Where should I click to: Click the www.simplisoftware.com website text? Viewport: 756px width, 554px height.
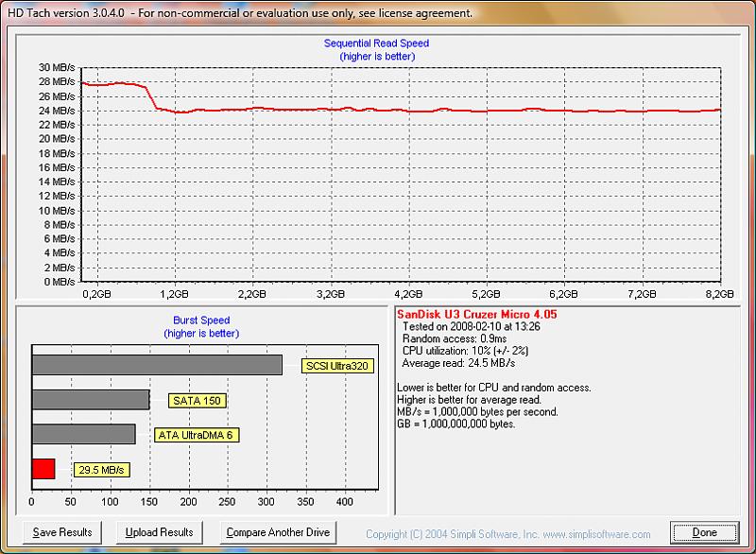(597, 534)
